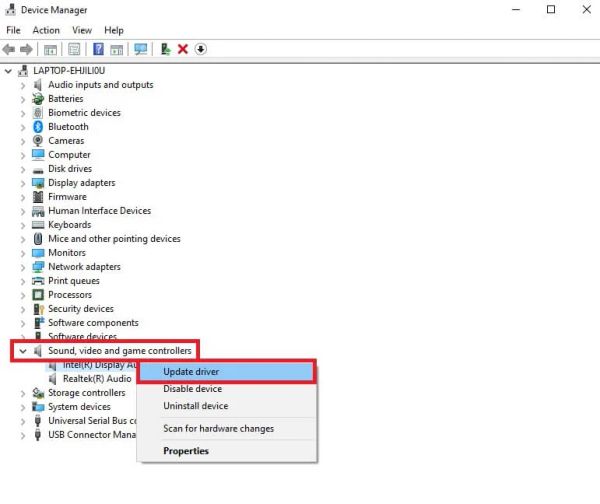The width and height of the screenshot is (600, 504).
Task: Open the Action menu
Action: [46, 30]
